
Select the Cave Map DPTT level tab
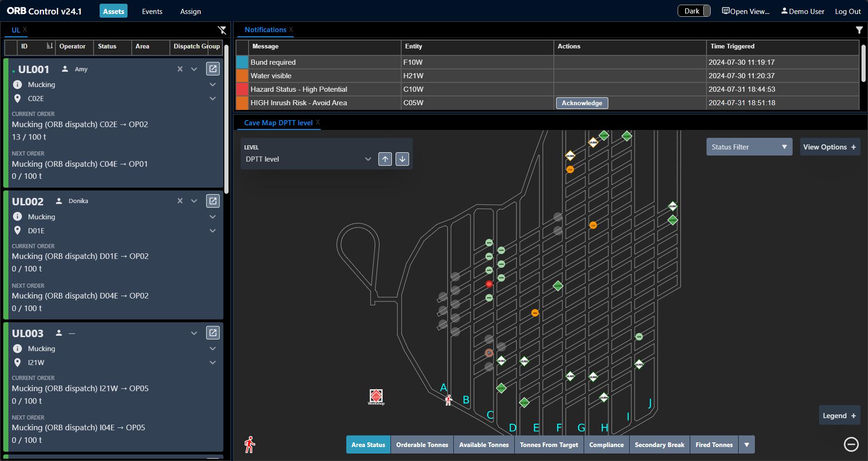[x=278, y=123]
